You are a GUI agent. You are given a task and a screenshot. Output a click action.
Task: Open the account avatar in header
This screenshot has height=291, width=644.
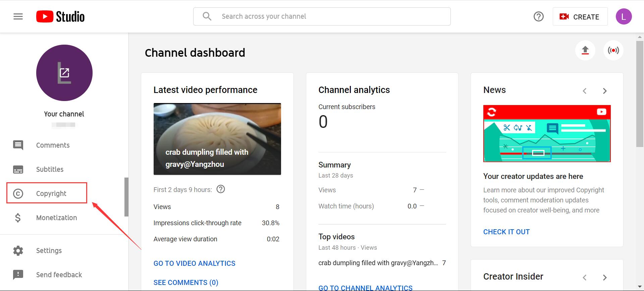pos(624,16)
